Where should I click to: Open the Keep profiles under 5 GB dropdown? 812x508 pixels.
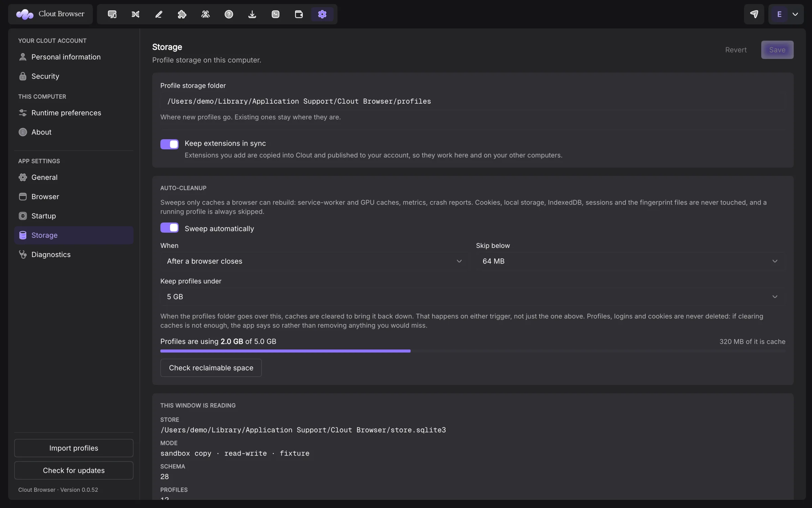[x=472, y=297]
